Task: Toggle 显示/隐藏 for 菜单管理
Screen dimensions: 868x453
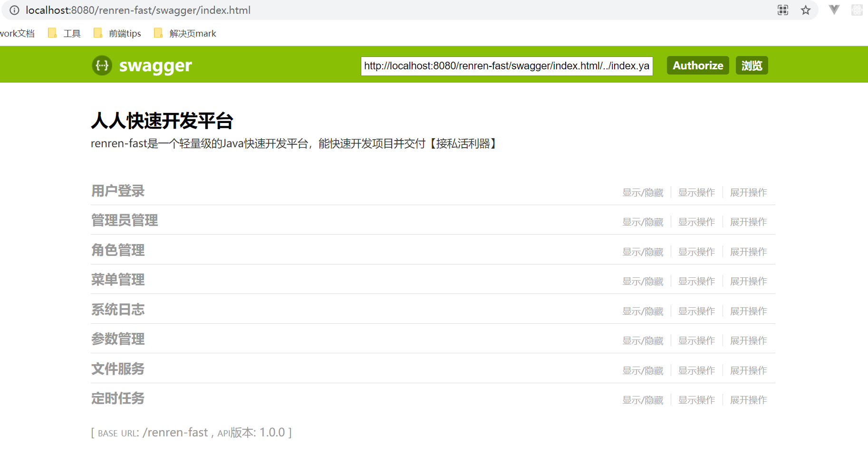Action: coord(643,281)
